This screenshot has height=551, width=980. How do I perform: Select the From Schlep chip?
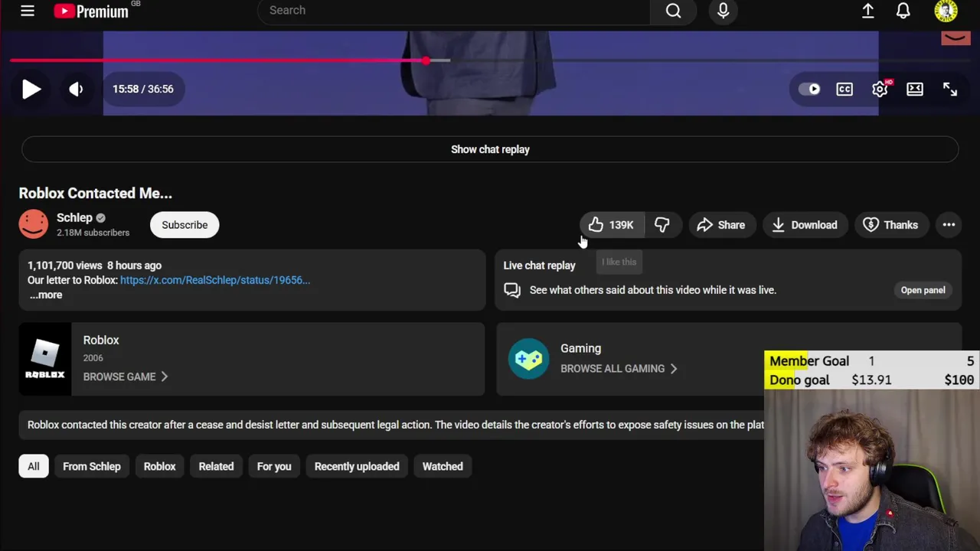[x=92, y=466]
